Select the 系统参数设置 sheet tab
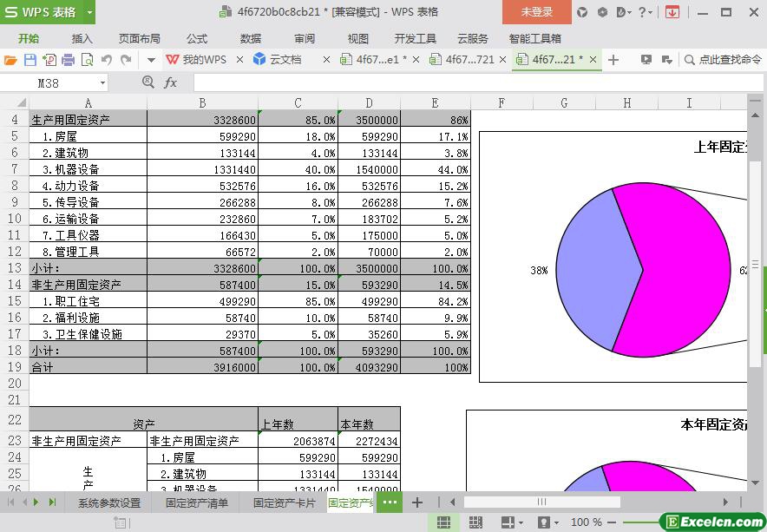 [x=109, y=502]
